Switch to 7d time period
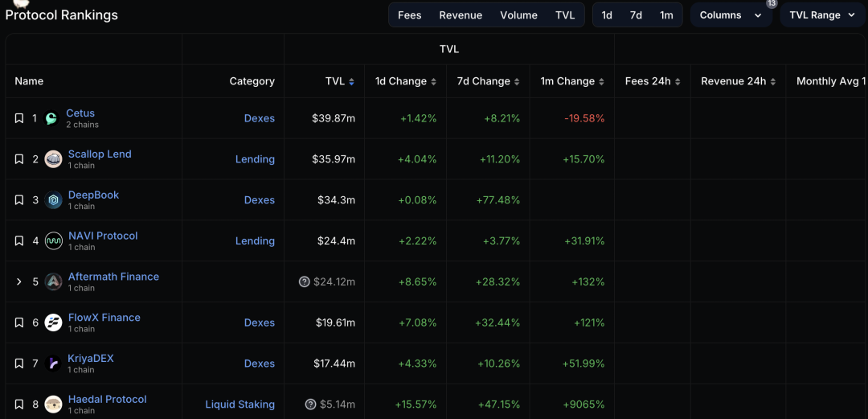This screenshot has height=419, width=868. pyautogui.click(x=636, y=15)
